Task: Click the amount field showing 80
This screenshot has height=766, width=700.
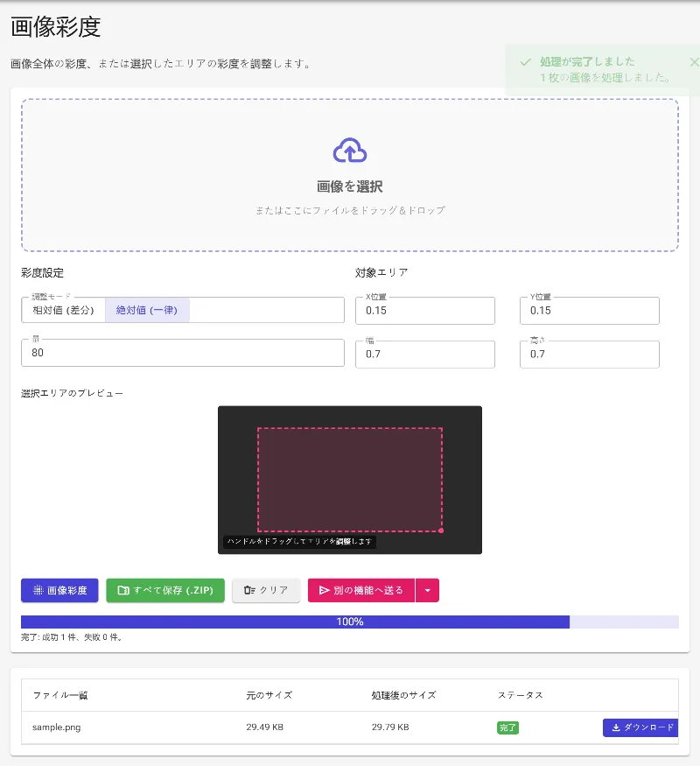Action: (x=183, y=353)
